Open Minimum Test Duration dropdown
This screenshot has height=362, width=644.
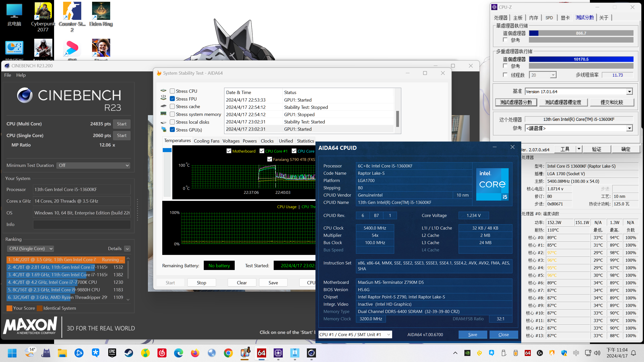click(x=93, y=165)
